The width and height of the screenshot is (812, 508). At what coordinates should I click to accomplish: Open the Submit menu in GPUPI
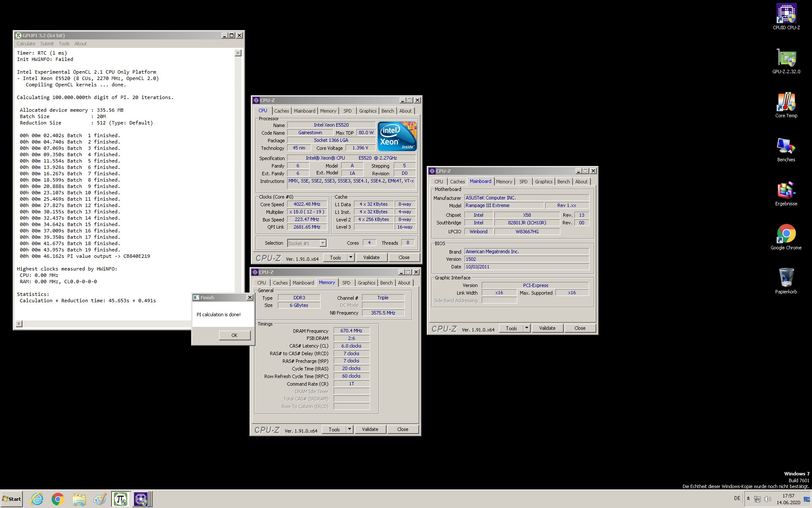47,44
